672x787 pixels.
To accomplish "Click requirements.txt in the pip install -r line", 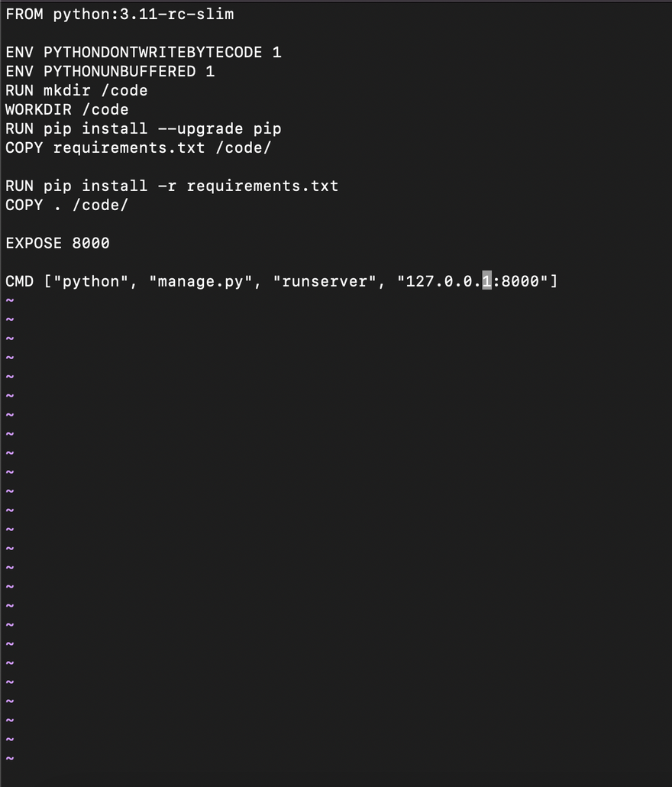I will pyautogui.click(x=263, y=186).
